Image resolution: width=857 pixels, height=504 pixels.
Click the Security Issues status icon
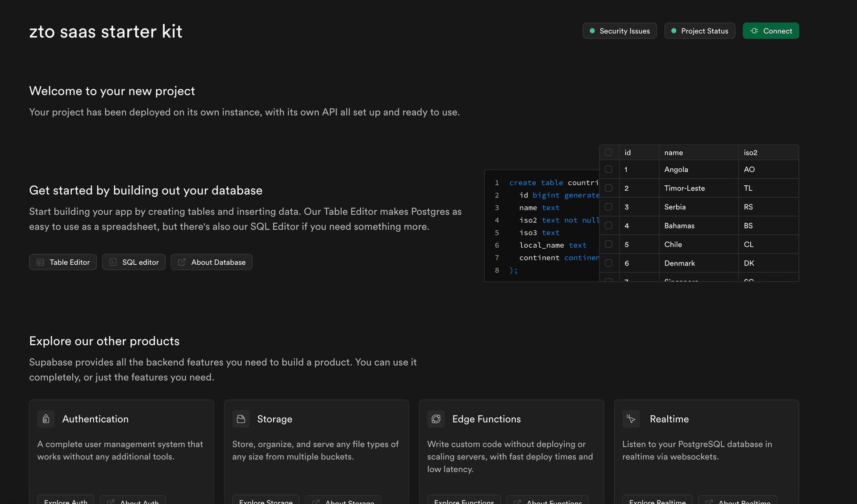(x=592, y=30)
